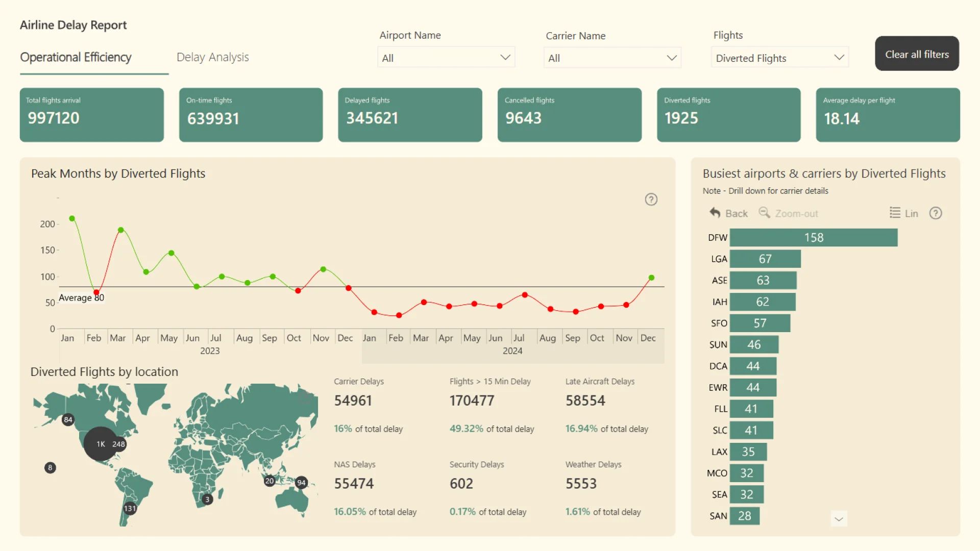The height and width of the screenshot is (551, 980).
Task: Click the March 2023 red data point
Action: tap(120, 230)
